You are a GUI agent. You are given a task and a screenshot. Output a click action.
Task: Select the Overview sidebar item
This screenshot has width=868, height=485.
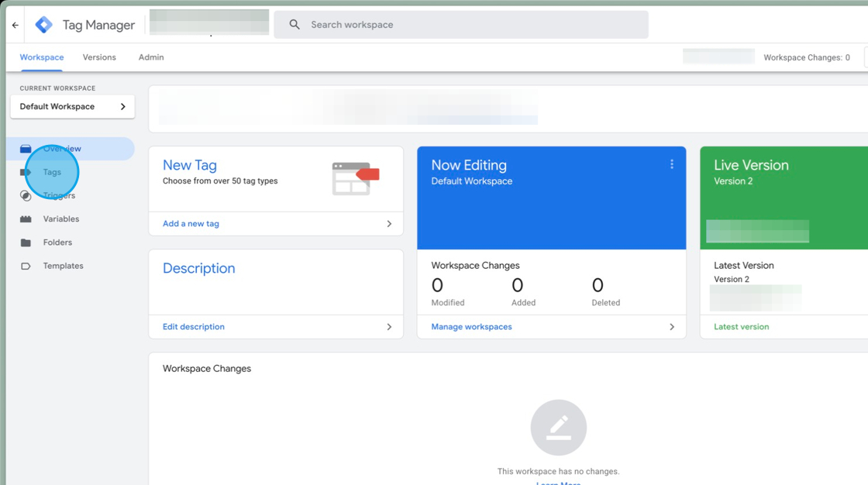coord(64,148)
